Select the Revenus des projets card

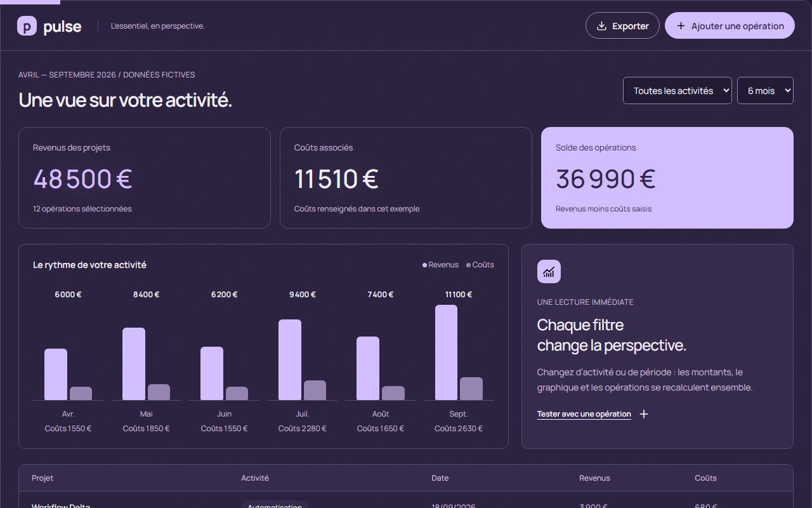point(145,178)
